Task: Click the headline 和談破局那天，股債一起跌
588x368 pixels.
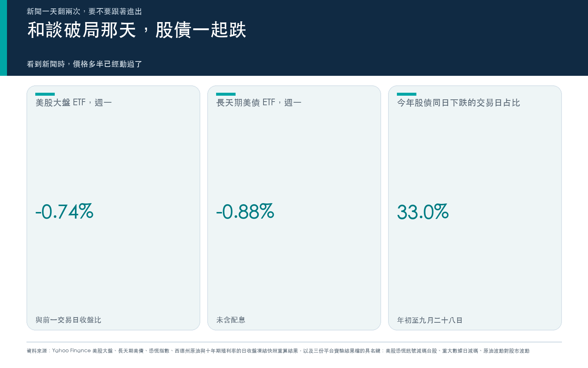Action: click(x=137, y=30)
